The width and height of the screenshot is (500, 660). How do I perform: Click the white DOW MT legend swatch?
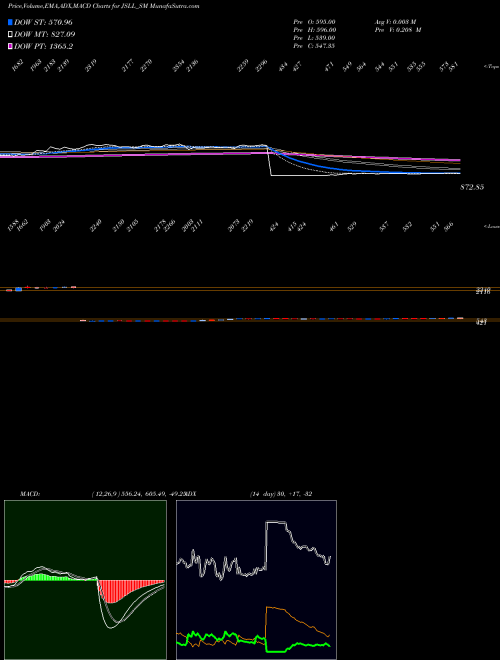click(11, 34)
